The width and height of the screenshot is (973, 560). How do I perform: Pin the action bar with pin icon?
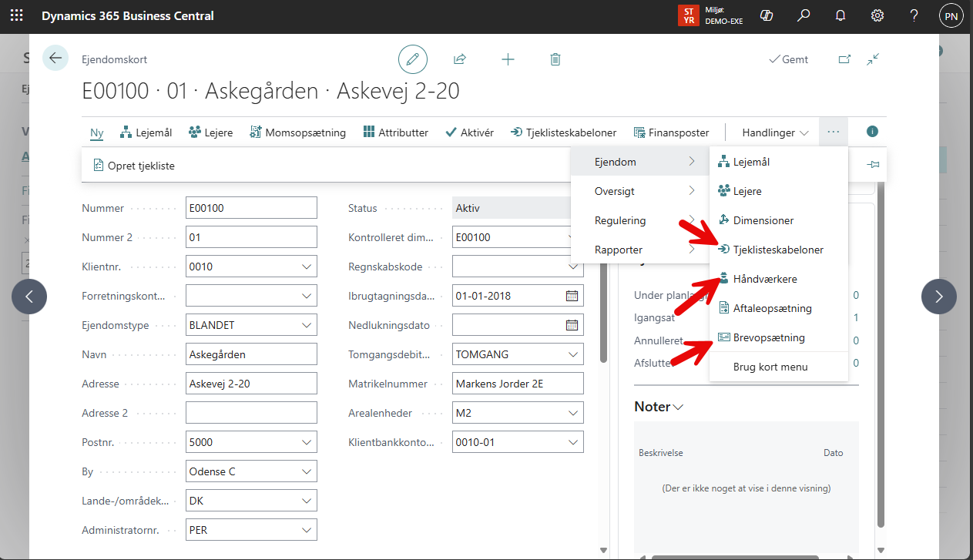click(873, 164)
